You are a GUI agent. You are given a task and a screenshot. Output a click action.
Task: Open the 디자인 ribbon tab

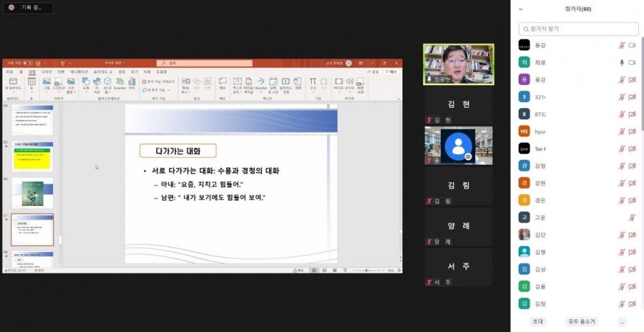[x=47, y=72]
